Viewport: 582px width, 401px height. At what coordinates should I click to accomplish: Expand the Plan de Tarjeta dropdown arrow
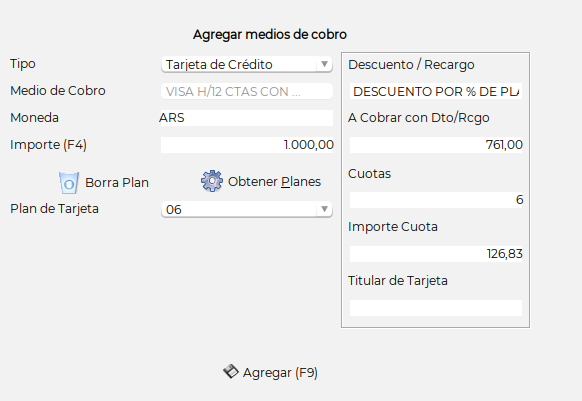click(x=324, y=209)
